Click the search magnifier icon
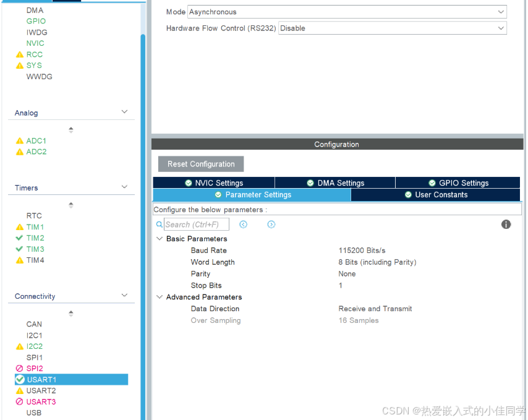Screen dimensions: 528x420 [160, 225]
